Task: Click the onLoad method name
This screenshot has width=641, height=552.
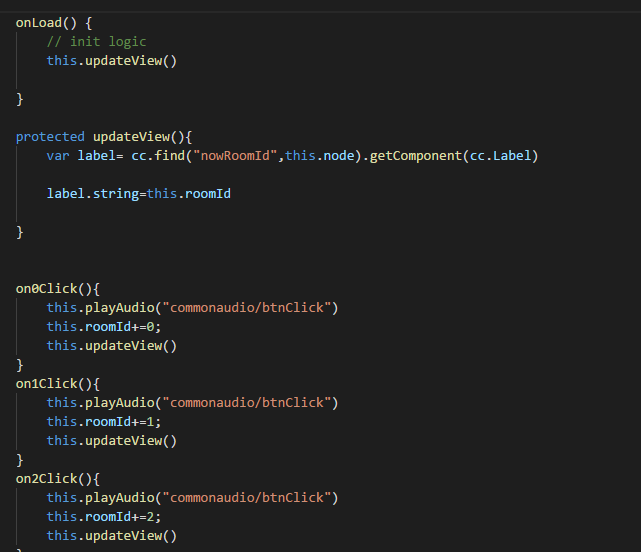Action: (x=38, y=22)
